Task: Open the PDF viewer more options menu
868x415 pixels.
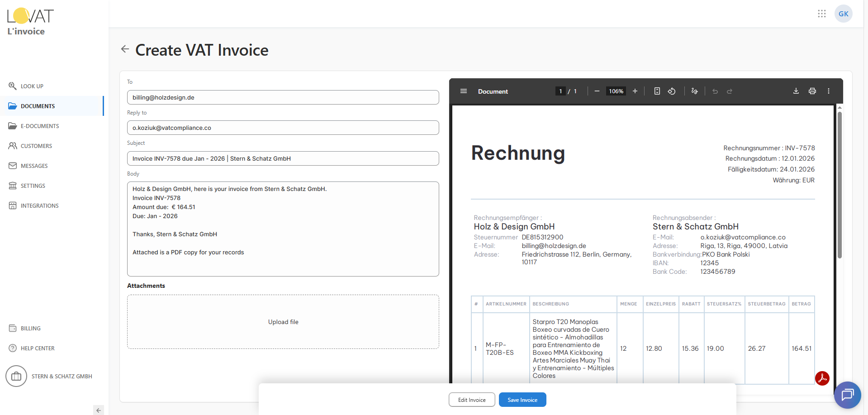Action: click(828, 91)
